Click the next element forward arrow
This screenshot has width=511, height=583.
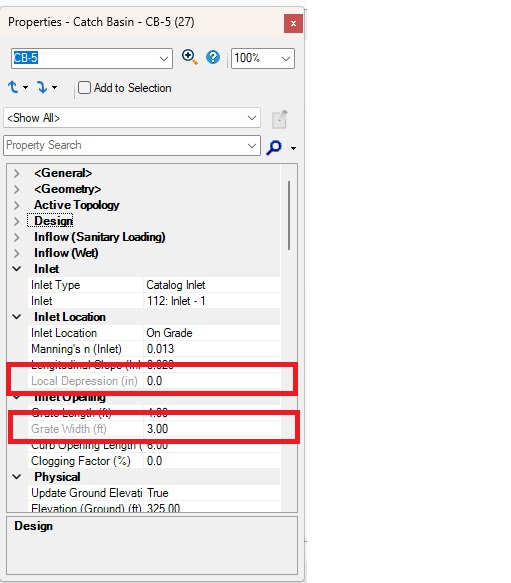42,88
